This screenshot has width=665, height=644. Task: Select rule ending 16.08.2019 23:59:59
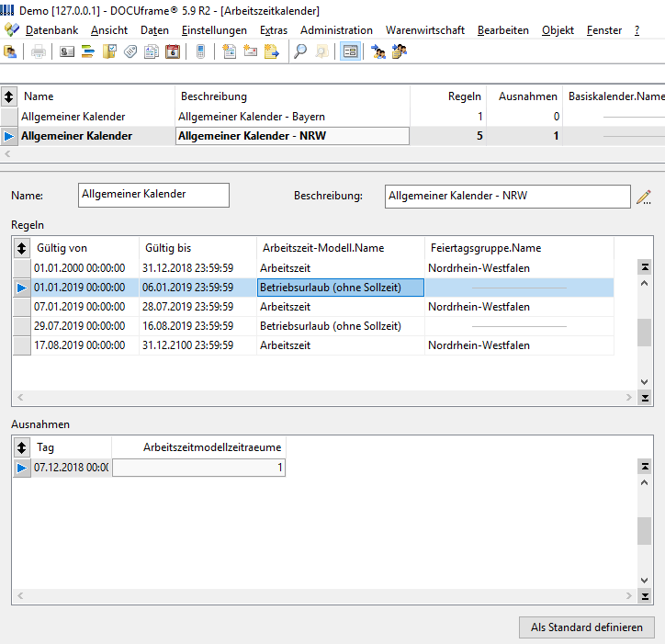tap(313, 326)
